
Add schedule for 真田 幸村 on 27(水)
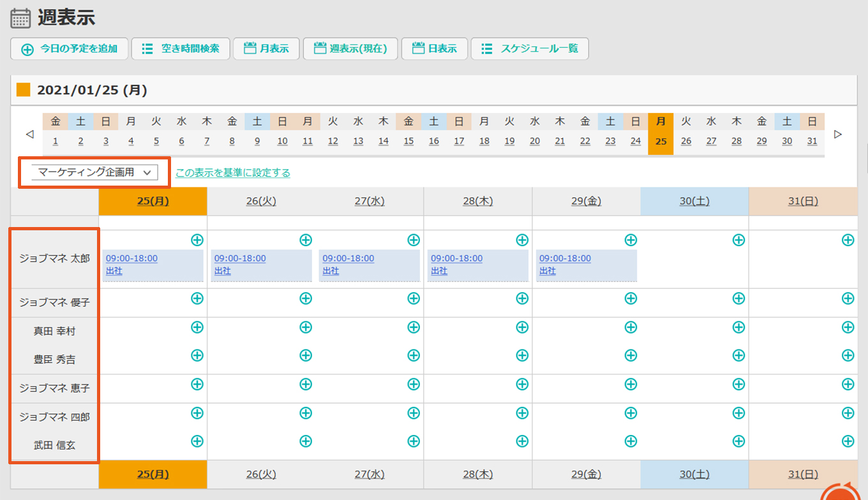tap(414, 327)
